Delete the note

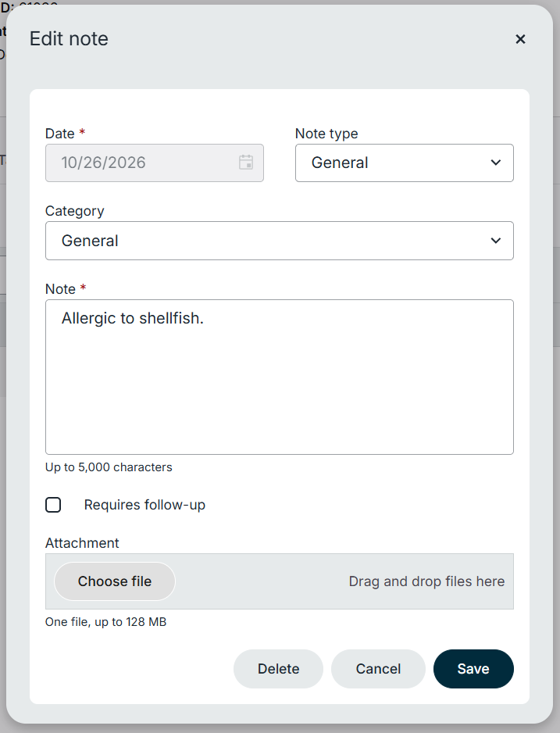pos(278,668)
